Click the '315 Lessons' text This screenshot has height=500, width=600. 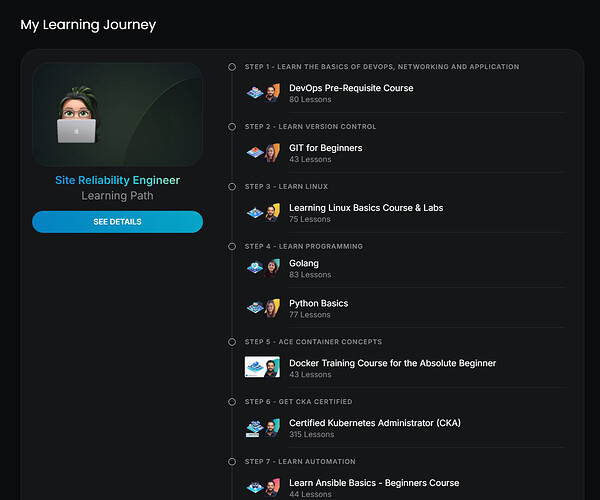click(312, 435)
